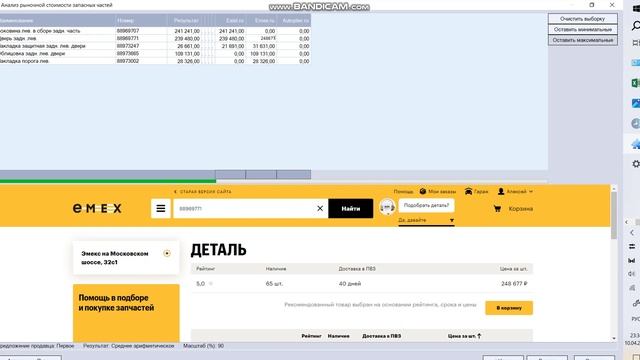Open the settings gear taskbar icon
Screen dimensions: 640x360
click(636, 164)
